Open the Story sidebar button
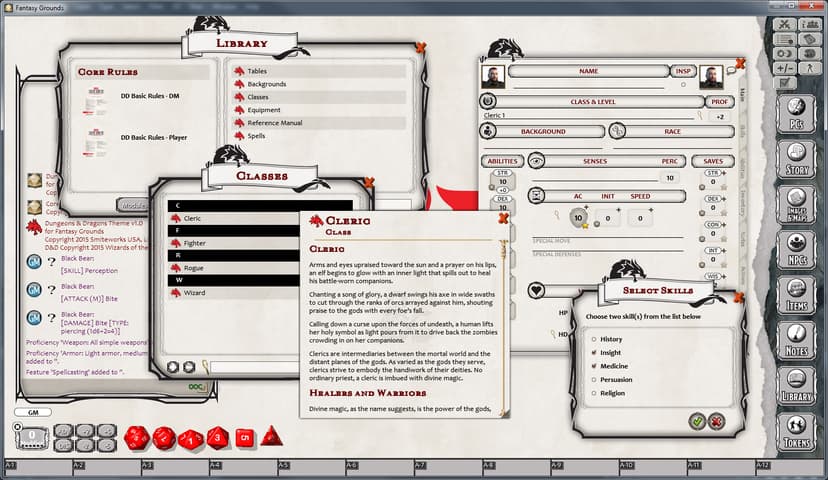The height and width of the screenshot is (480, 828). [x=796, y=158]
